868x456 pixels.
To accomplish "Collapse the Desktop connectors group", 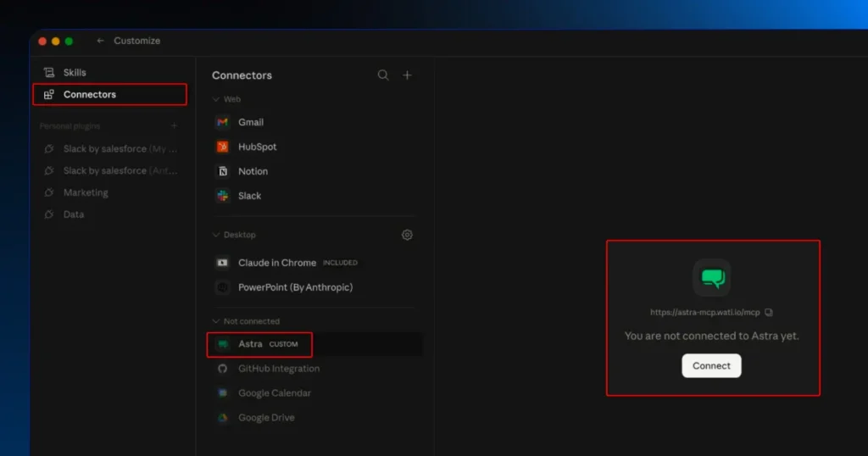I will 216,235.
